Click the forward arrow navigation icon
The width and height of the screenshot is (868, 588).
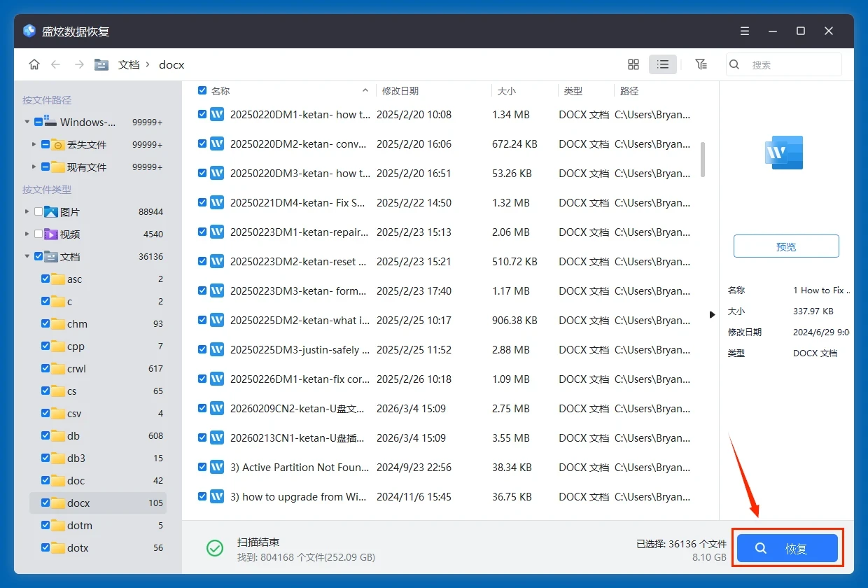coord(79,64)
